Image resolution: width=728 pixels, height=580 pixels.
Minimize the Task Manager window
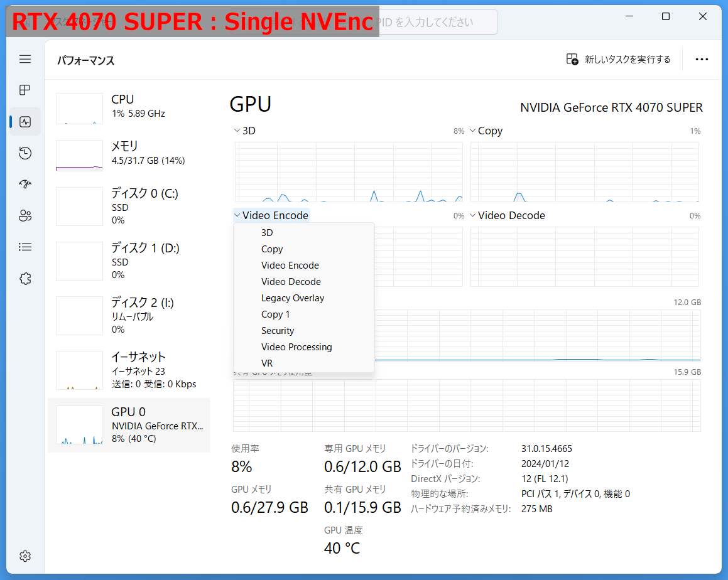(629, 16)
